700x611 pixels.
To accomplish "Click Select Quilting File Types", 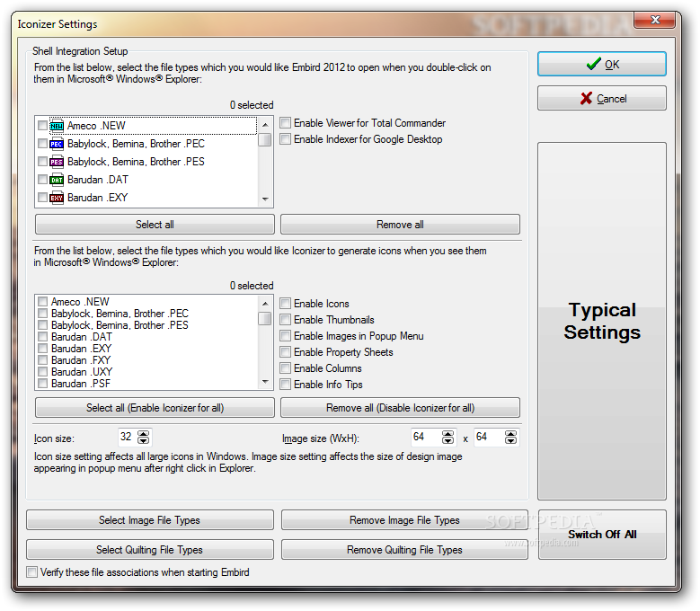I will click(x=149, y=549).
